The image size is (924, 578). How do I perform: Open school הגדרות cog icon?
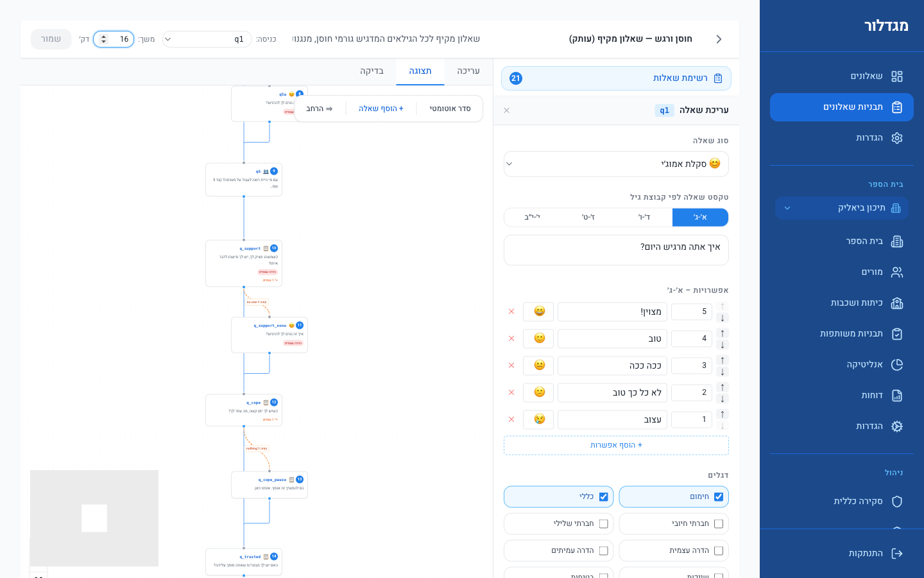point(897,426)
